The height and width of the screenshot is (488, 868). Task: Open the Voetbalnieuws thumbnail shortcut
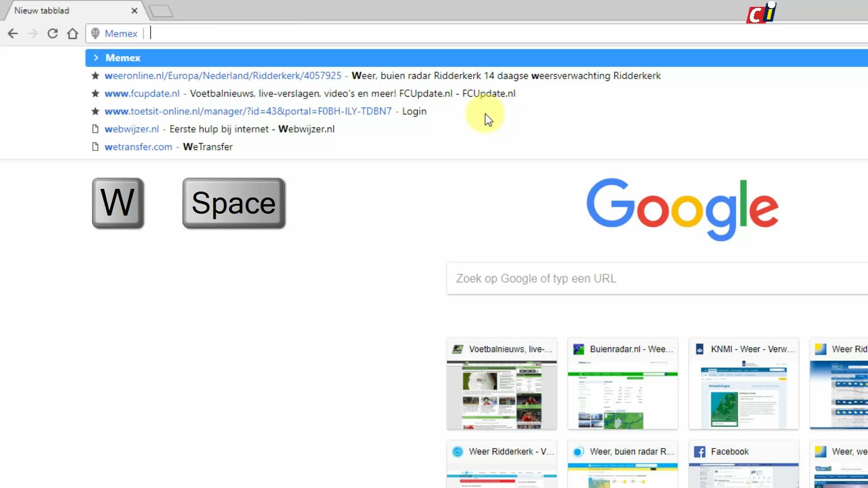coord(501,384)
